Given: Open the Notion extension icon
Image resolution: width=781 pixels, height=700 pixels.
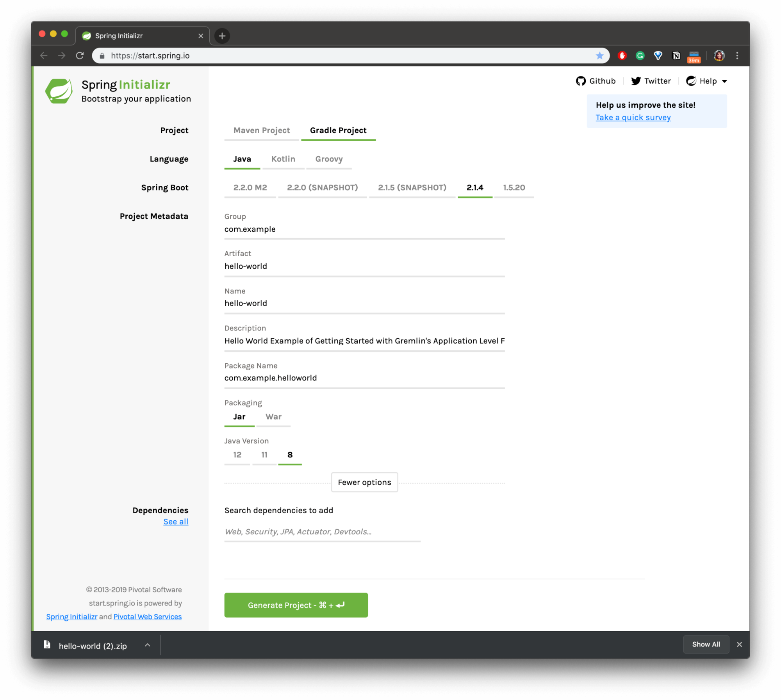Looking at the screenshot, I should tap(676, 55).
